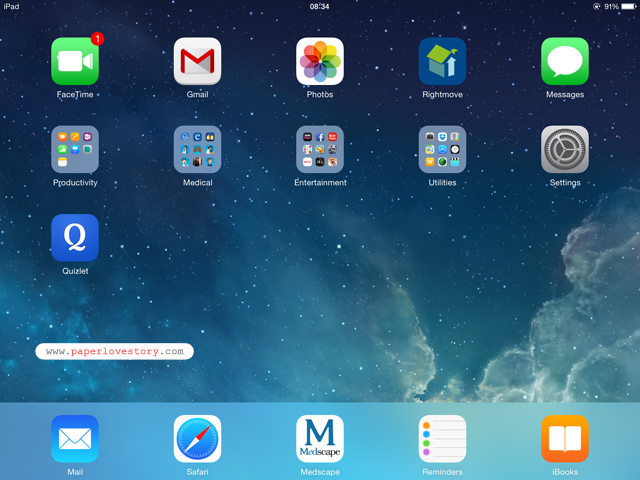Viewport: 640px width, 480px height.
Task: Tap the 91% battery percentage text
Action: pos(611,7)
